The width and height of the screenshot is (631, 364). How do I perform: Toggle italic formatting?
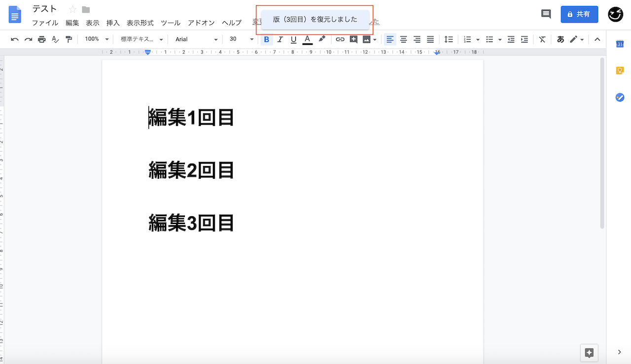[280, 39]
